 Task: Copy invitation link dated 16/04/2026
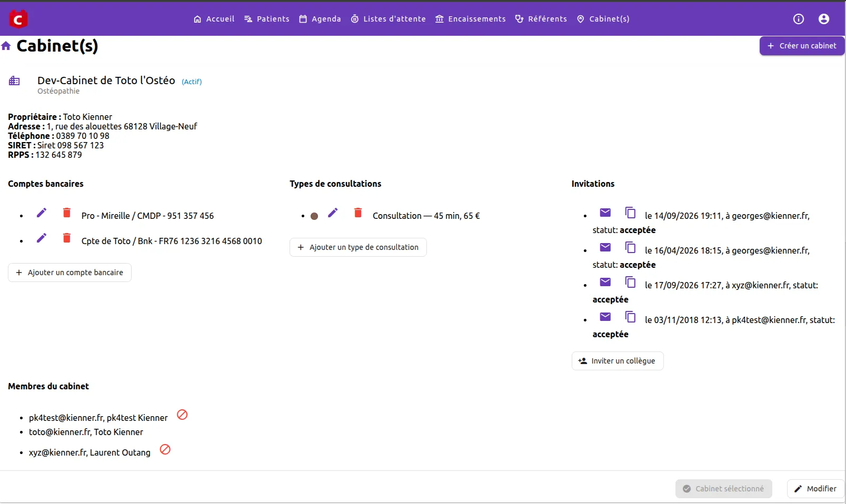tap(630, 247)
